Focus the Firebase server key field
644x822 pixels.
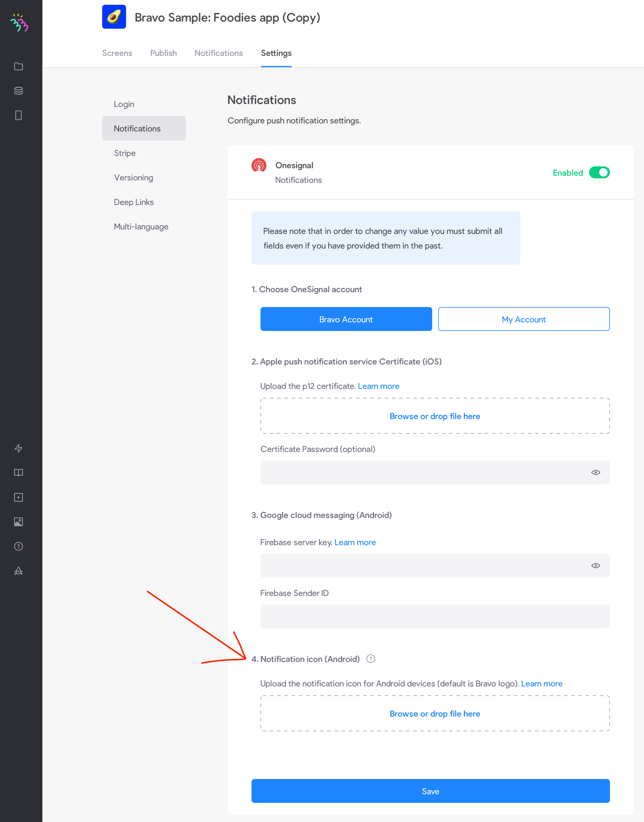pos(435,566)
